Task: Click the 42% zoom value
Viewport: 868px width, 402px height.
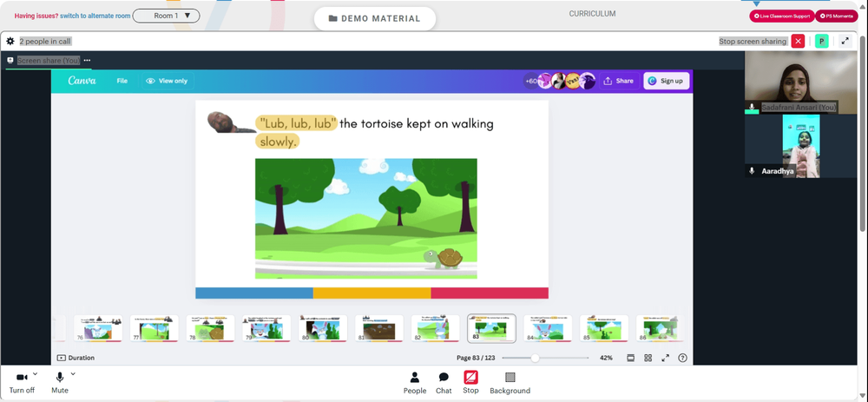Action: 606,359
